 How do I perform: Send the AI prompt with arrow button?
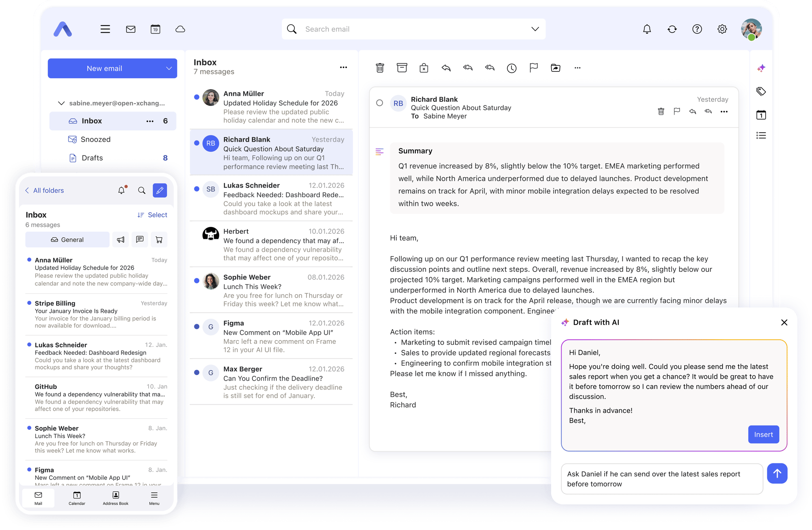[x=777, y=473]
